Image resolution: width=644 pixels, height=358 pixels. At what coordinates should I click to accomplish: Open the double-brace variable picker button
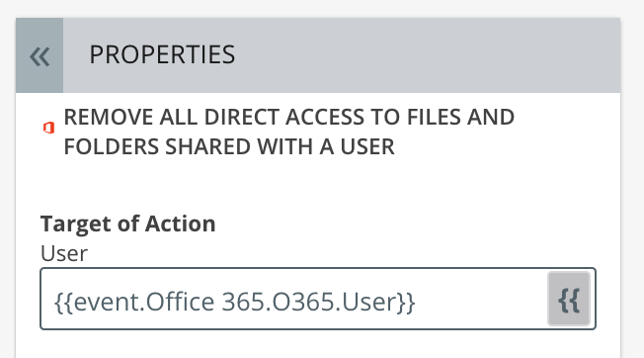pyautogui.click(x=569, y=299)
